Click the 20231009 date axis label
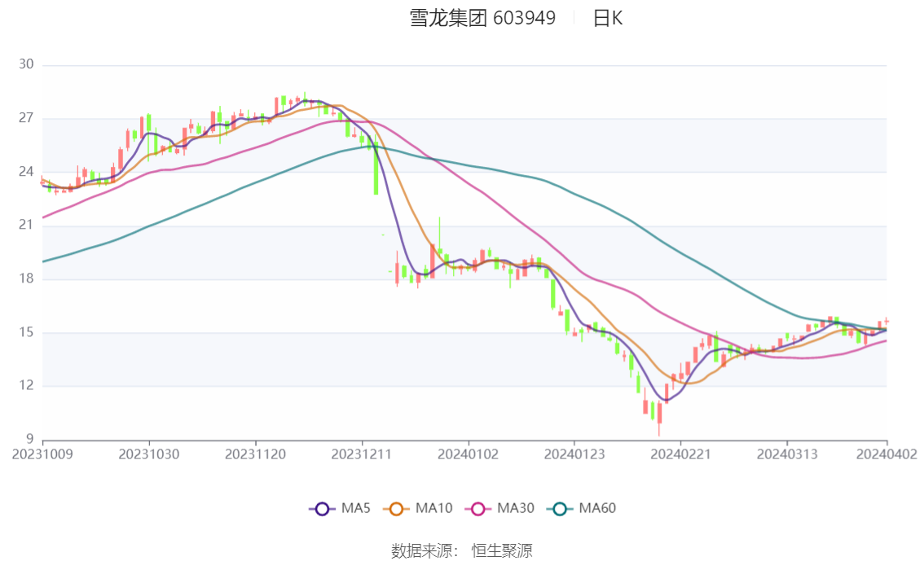Viewport: 924px width, 561px height. click(42, 454)
